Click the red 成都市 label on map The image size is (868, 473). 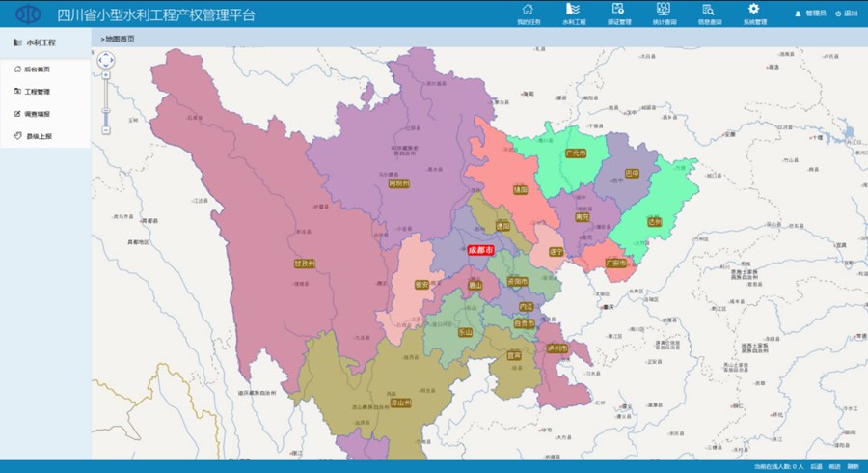tap(479, 249)
